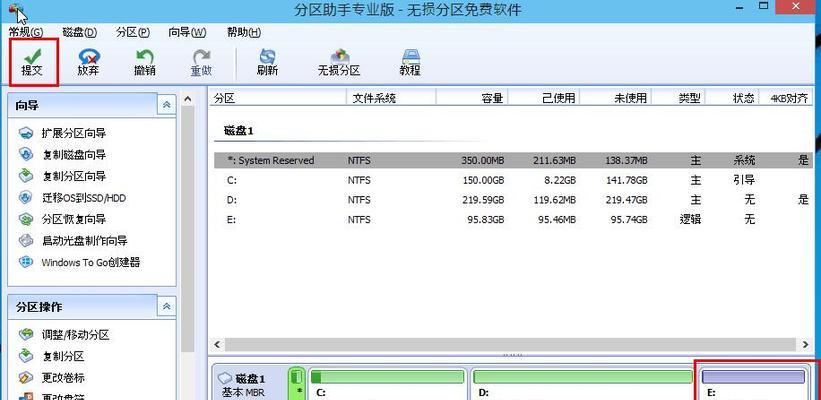Sort by the 状态 column header
This screenshot has height=400, width=821.
pyautogui.click(x=733, y=98)
